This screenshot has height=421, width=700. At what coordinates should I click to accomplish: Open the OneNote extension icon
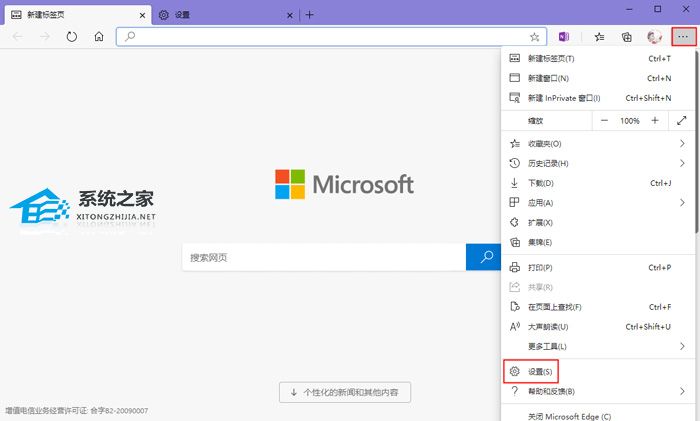(564, 37)
